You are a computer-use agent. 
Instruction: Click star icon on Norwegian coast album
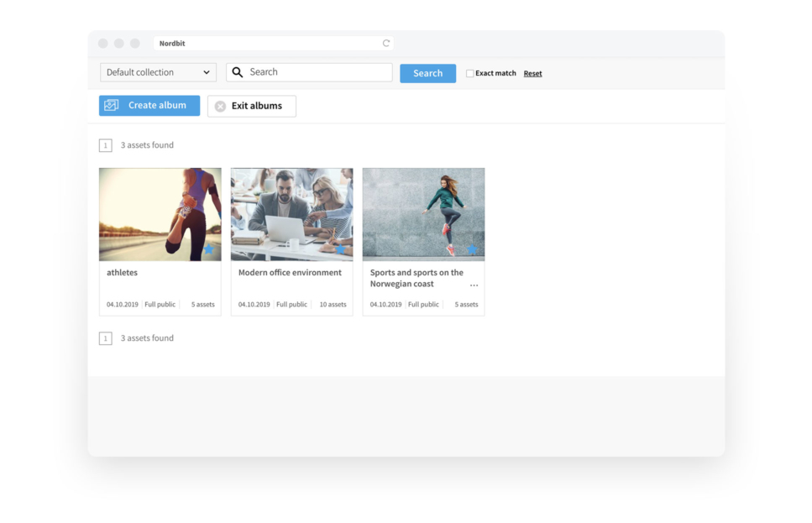click(472, 249)
